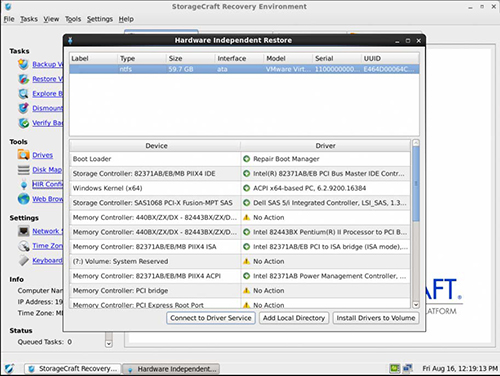Click the Backup Volume shield icon
The height and width of the screenshot is (376, 500).
point(23,64)
